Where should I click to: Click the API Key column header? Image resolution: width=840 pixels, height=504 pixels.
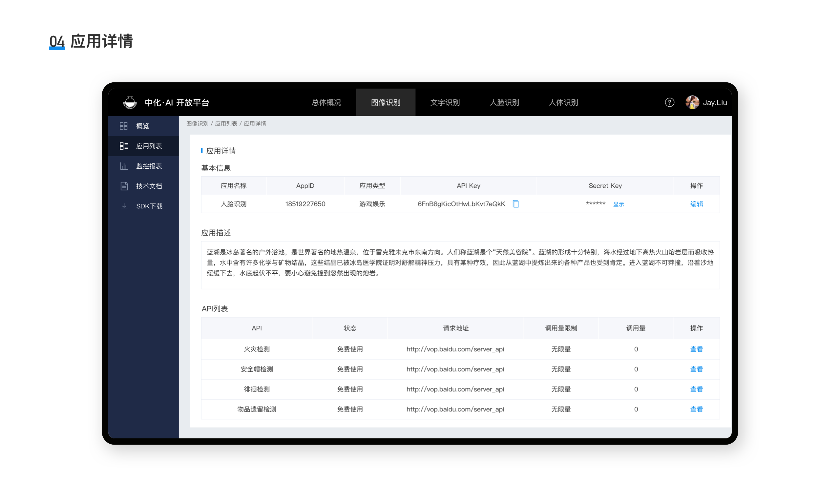tap(468, 186)
